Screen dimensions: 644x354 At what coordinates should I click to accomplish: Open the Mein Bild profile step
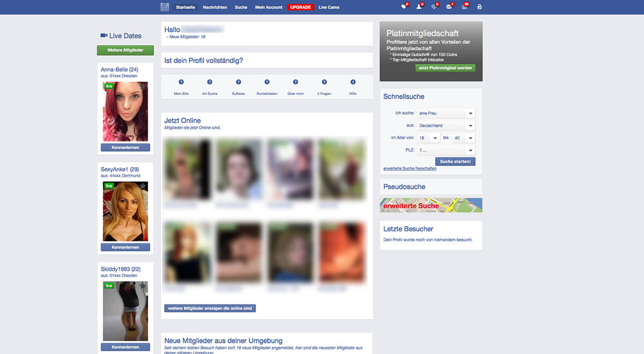181,93
